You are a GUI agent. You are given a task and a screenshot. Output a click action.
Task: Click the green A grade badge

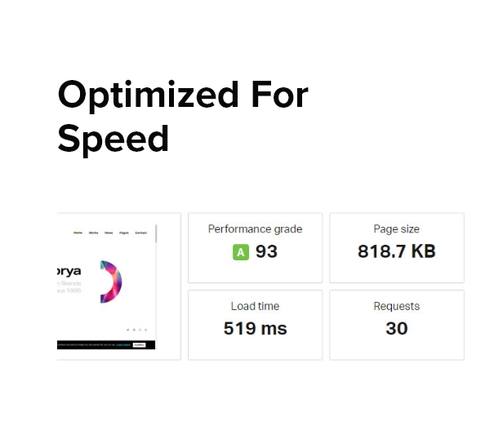click(x=241, y=252)
